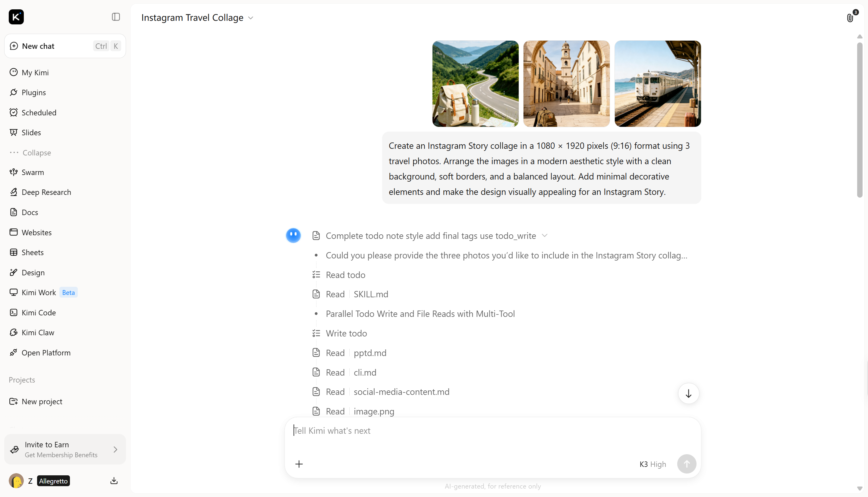Start a New chat
868x497 pixels.
[65, 46]
